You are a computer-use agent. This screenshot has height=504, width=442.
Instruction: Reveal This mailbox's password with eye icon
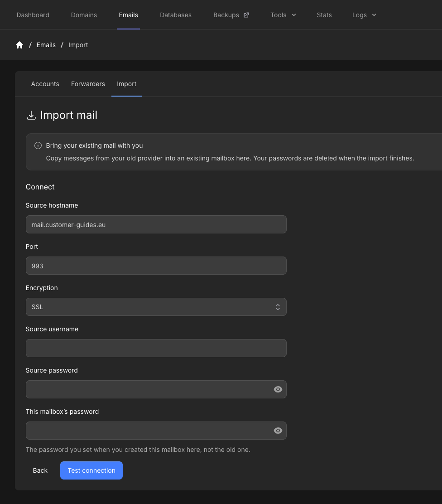point(278,431)
